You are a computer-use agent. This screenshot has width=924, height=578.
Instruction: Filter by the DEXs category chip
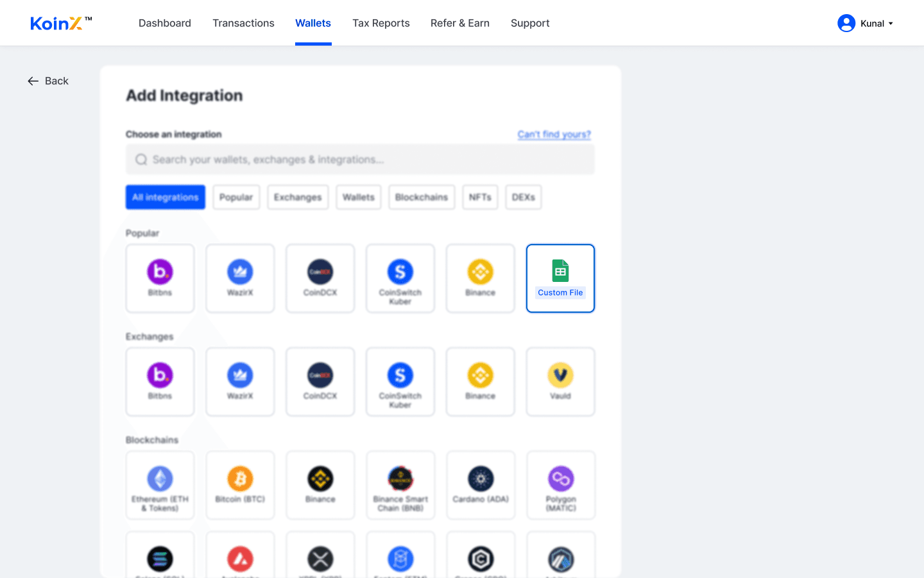click(x=524, y=197)
